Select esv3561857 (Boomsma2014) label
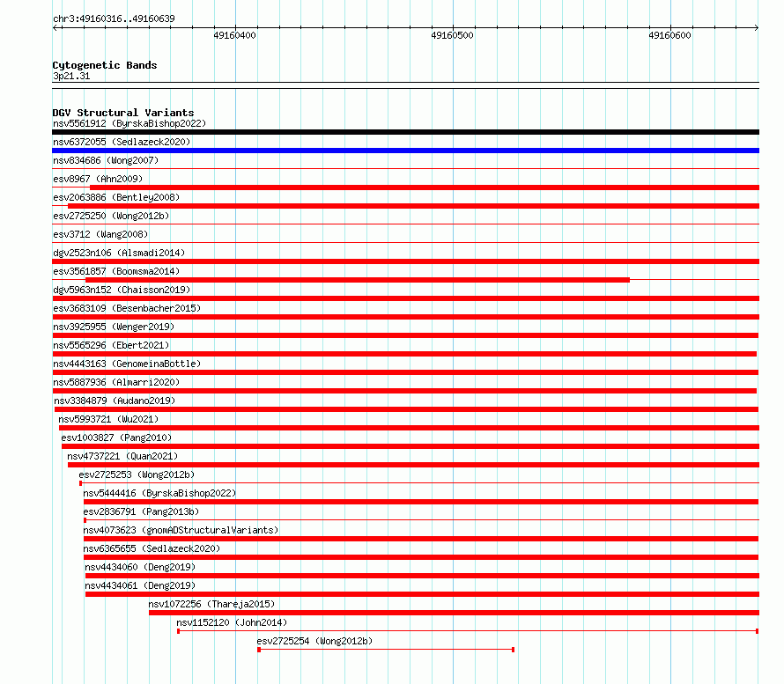This screenshot has height=684, width=784. tap(116, 271)
